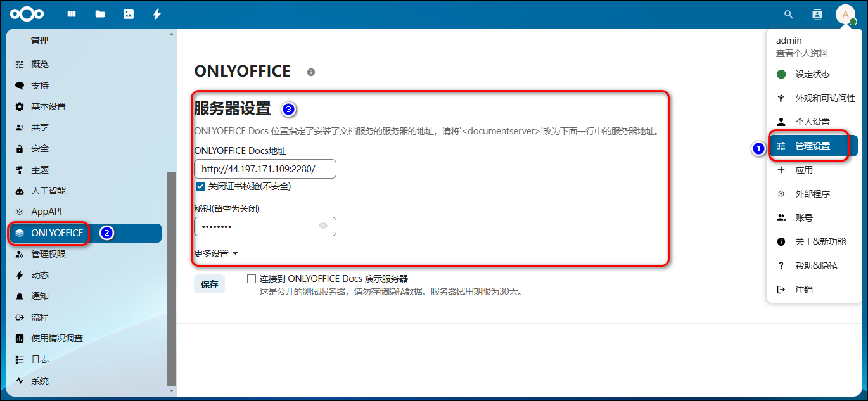This screenshot has width=868, height=401.
Task: Focus the 秘钥 secret key field
Action: pyautogui.click(x=265, y=226)
